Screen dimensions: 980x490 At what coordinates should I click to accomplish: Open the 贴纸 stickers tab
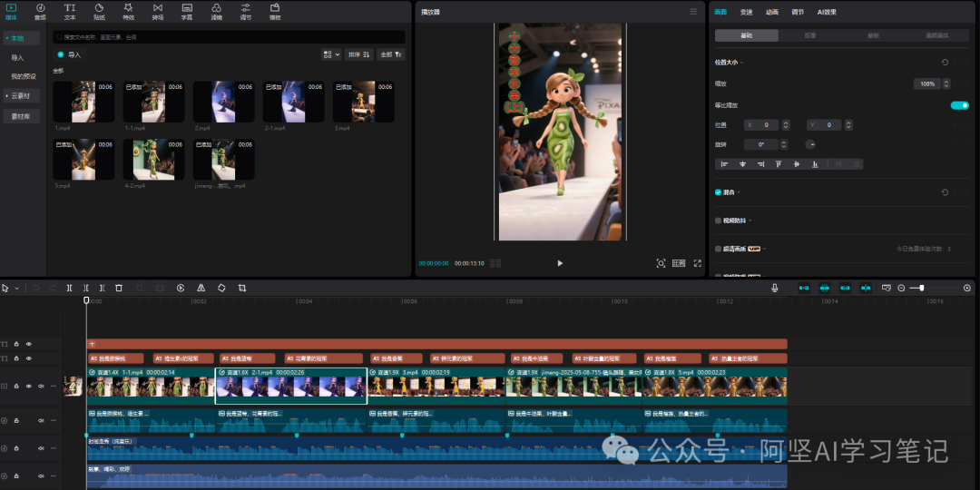(x=100, y=11)
